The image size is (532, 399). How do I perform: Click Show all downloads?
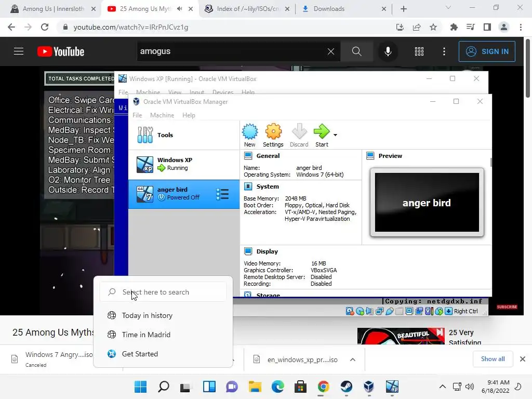pyautogui.click(x=493, y=359)
